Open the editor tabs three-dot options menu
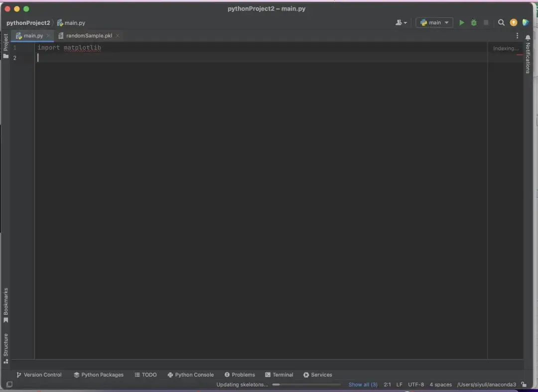Viewport: 538px width, 392px height. pyautogui.click(x=517, y=36)
